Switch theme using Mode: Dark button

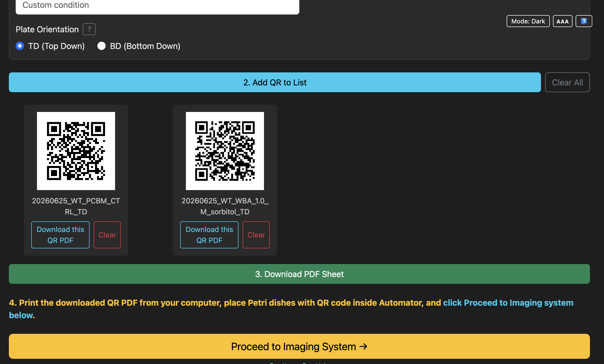[528, 21]
